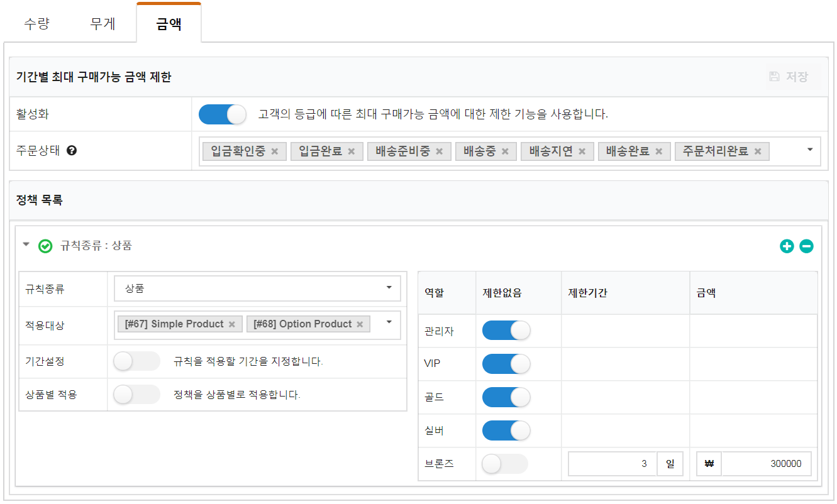
Task: Switch to the 수량 tab
Action: [36, 25]
